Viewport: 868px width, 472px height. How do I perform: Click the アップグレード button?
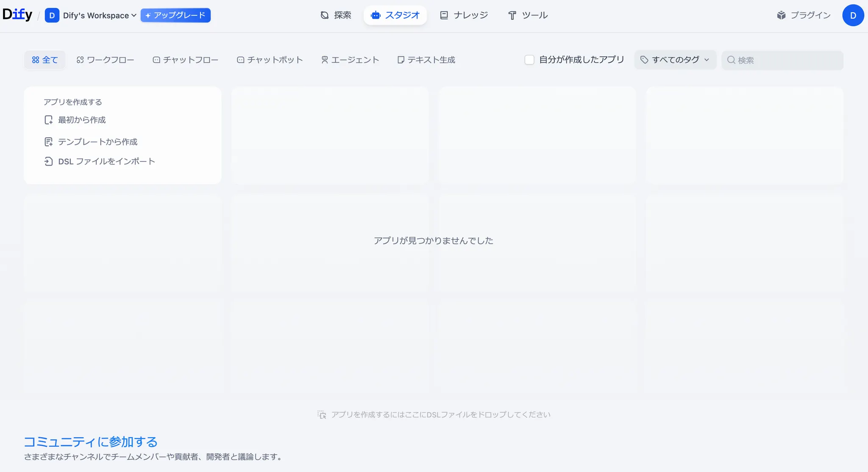click(x=175, y=15)
